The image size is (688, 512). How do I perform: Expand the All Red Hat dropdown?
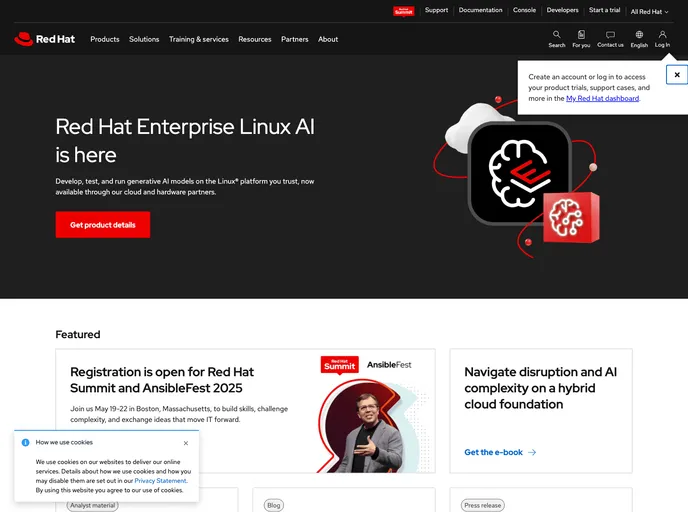point(649,12)
